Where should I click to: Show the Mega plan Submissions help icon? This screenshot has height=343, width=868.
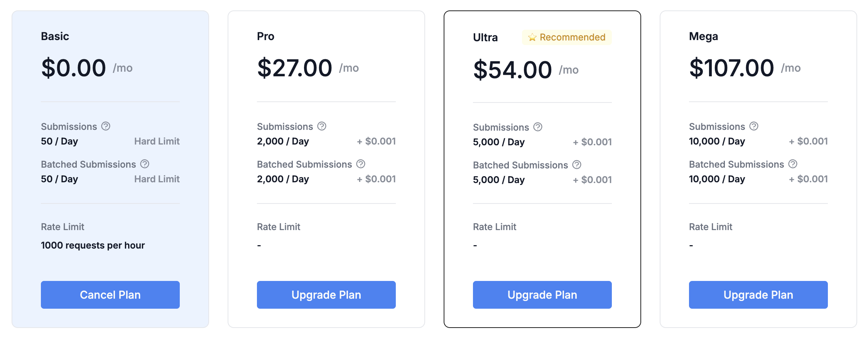point(754,126)
